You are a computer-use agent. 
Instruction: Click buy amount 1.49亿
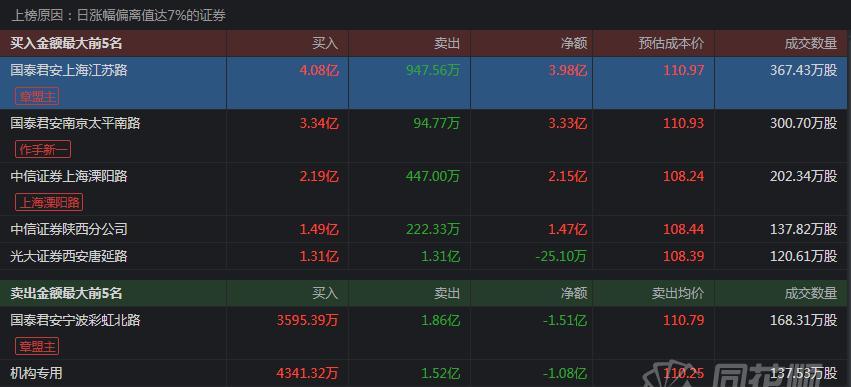click(x=319, y=229)
